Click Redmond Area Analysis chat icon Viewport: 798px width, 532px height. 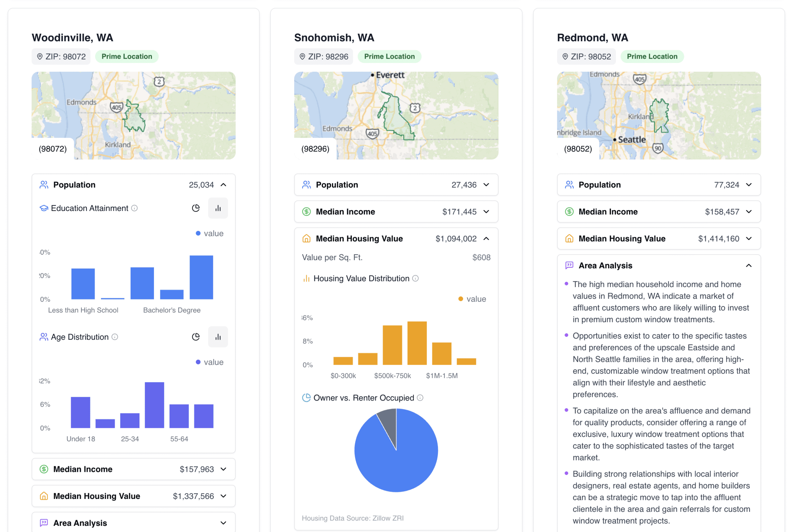[569, 266]
